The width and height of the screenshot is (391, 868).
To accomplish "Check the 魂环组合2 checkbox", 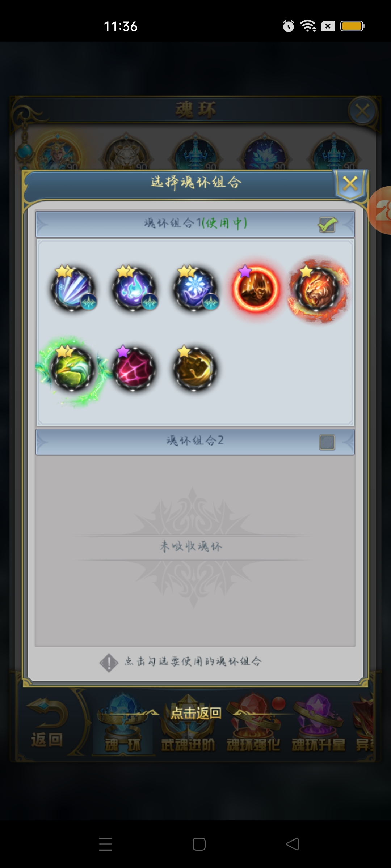I will pos(327,442).
